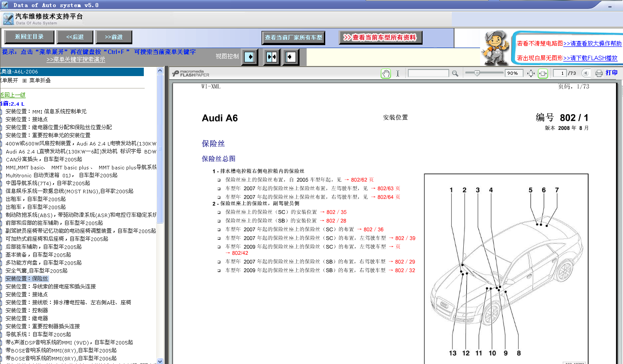Click the FlashPaper search text box
Image resolution: width=623 pixels, height=364 pixels.
tap(428, 73)
